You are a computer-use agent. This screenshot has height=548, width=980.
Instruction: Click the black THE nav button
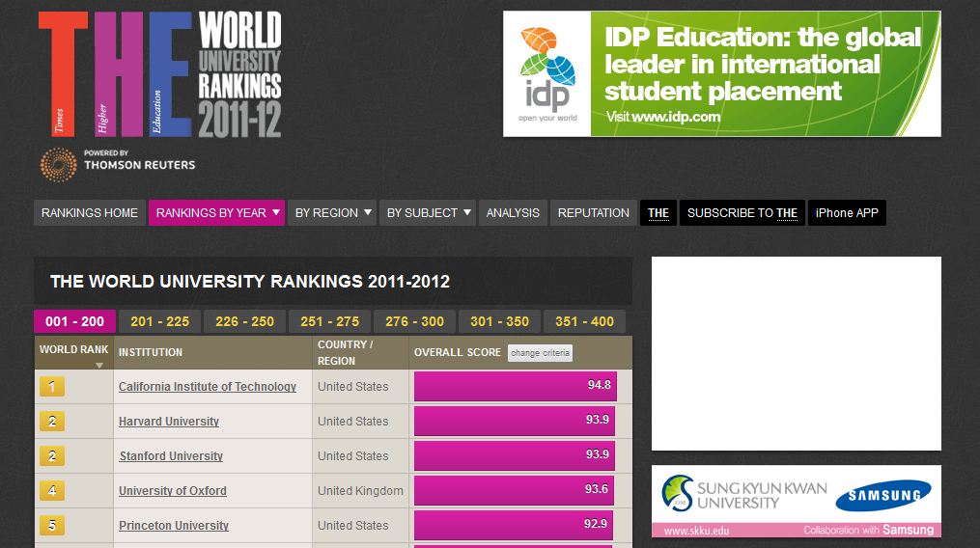click(658, 212)
